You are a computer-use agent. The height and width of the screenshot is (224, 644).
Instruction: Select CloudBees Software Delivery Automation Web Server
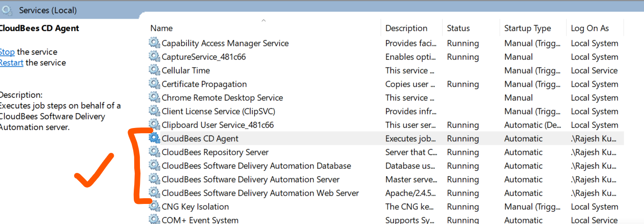[385, 193]
